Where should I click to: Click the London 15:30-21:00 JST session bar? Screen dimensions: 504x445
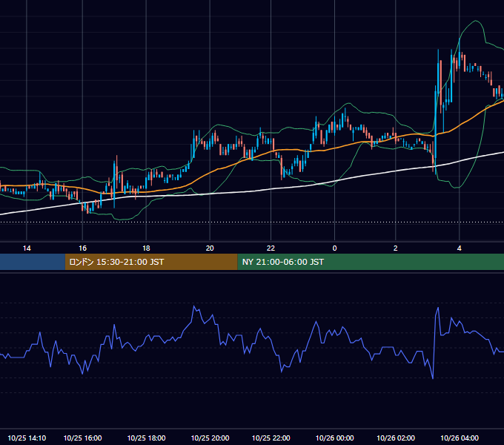tap(151, 262)
